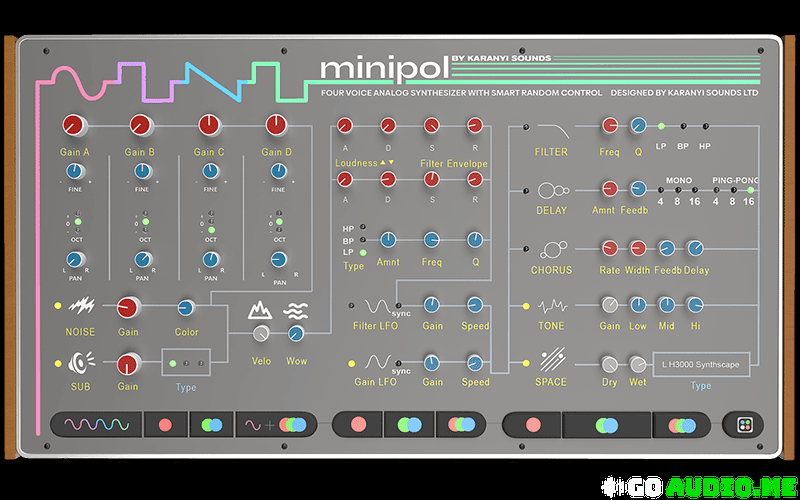Select LP mode LED in FILTER effect row

tap(661, 126)
